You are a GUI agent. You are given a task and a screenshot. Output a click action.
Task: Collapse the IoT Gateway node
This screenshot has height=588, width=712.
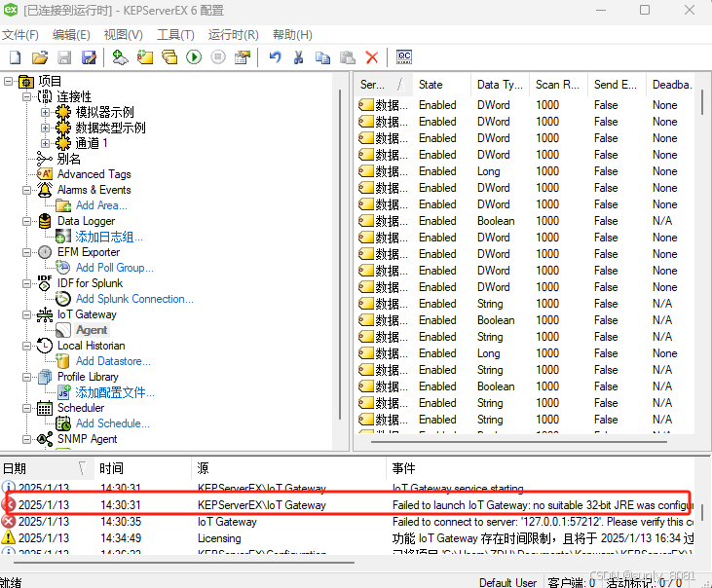click(27, 314)
